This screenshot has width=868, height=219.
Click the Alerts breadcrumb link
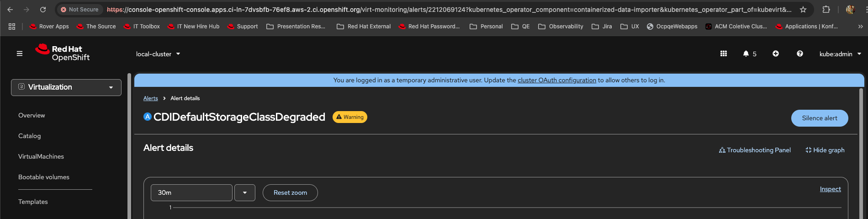click(x=150, y=98)
